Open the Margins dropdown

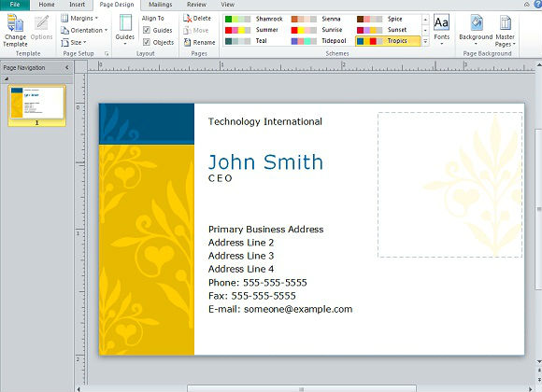pyautogui.click(x=79, y=19)
